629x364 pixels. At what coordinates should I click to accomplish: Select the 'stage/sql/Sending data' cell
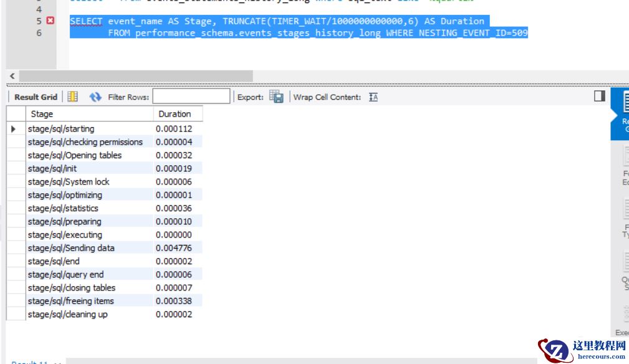pyautogui.click(x=89, y=247)
